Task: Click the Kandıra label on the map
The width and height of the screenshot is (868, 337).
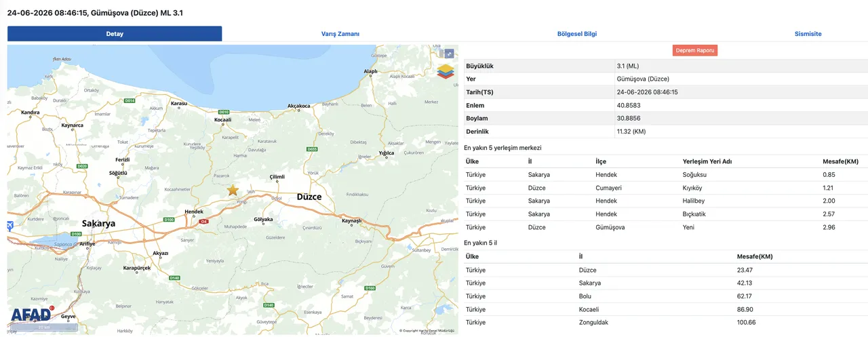Action: click(31, 113)
